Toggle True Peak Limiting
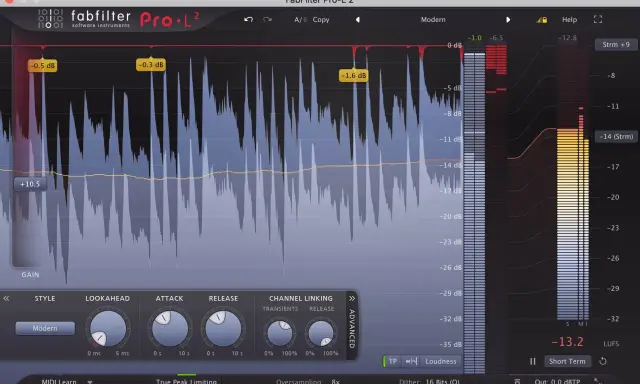 pyautogui.click(x=186, y=381)
